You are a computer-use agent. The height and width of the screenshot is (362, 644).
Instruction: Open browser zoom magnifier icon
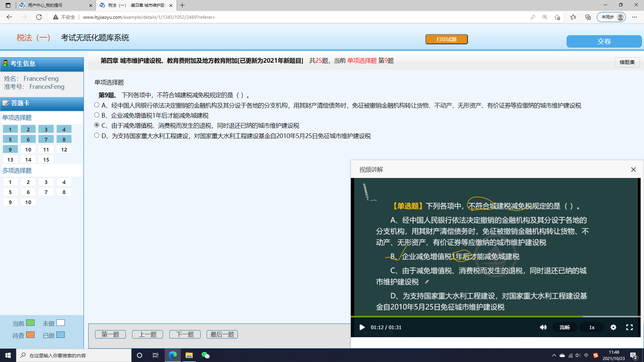click(x=545, y=17)
